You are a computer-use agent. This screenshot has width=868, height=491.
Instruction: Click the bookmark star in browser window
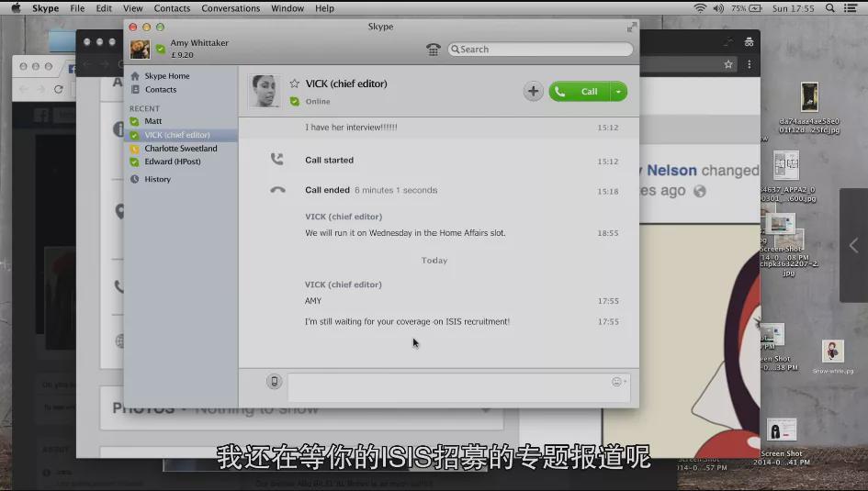coord(728,64)
